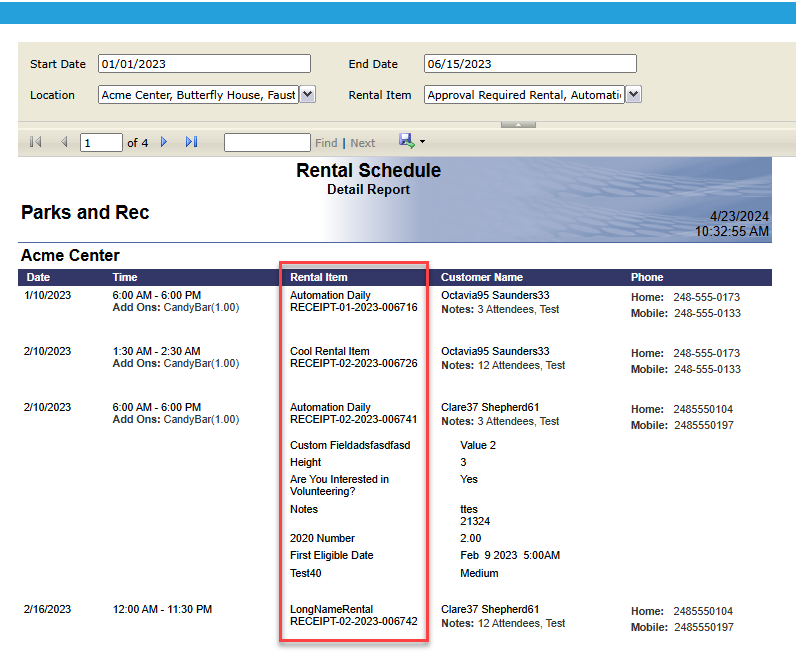The height and width of the screenshot is (656, 796).
Task: Focus the find text search box
Action: (x=267, y=143)
